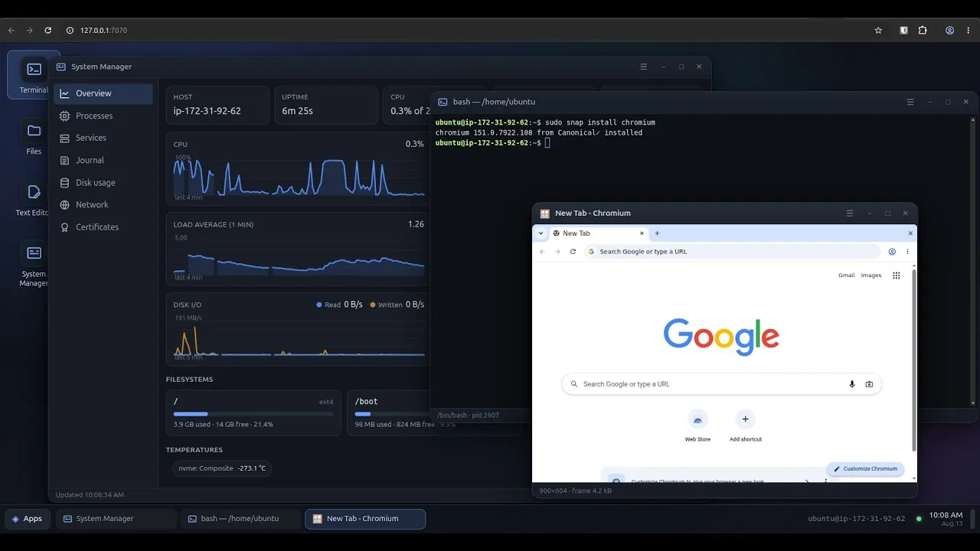Click Chromium's inner back arrow
Screen dimensions: 980x551
tap(542, 251)
